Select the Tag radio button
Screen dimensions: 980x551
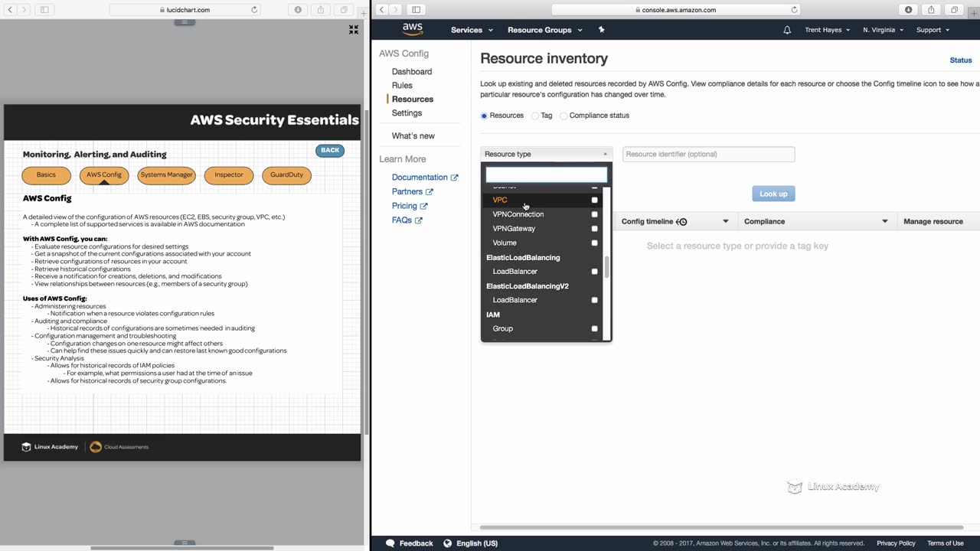click(x=535, y=116)
